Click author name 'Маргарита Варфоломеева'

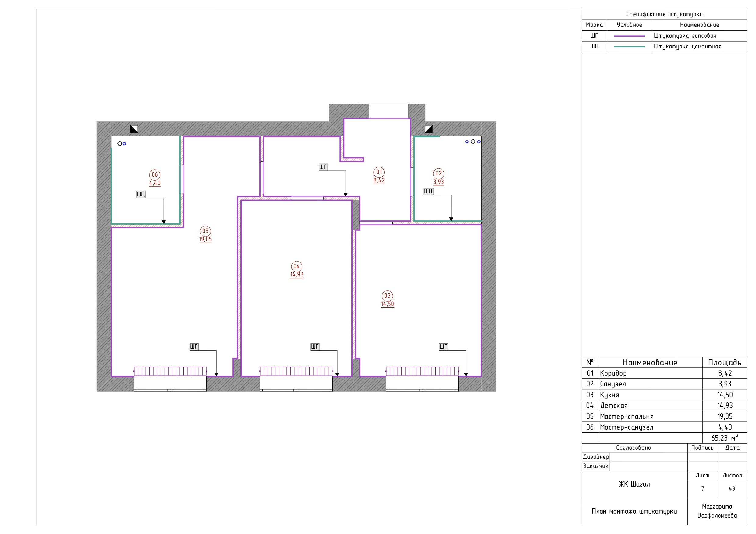coord(717,511)
